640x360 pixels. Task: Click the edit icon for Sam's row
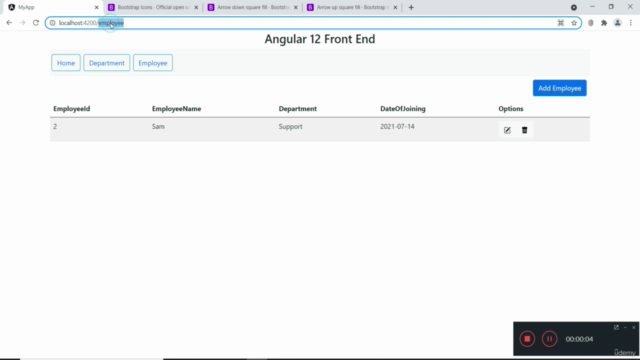coord(507,130)
